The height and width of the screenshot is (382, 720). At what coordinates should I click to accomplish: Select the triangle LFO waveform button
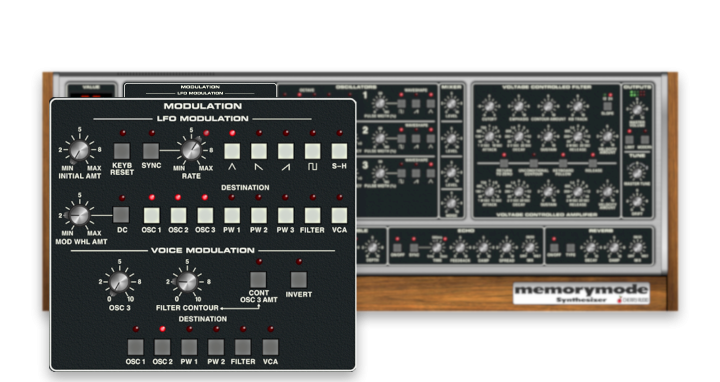[x=232, y=151]
